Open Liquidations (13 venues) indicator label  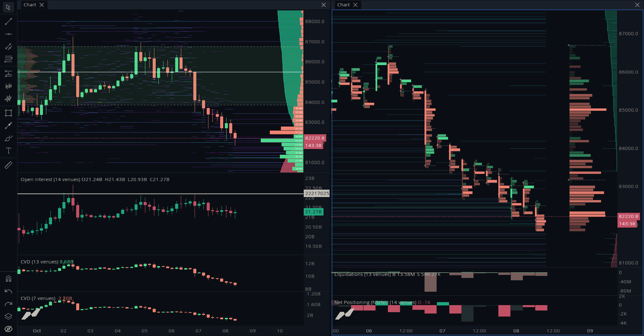(362, 275)
